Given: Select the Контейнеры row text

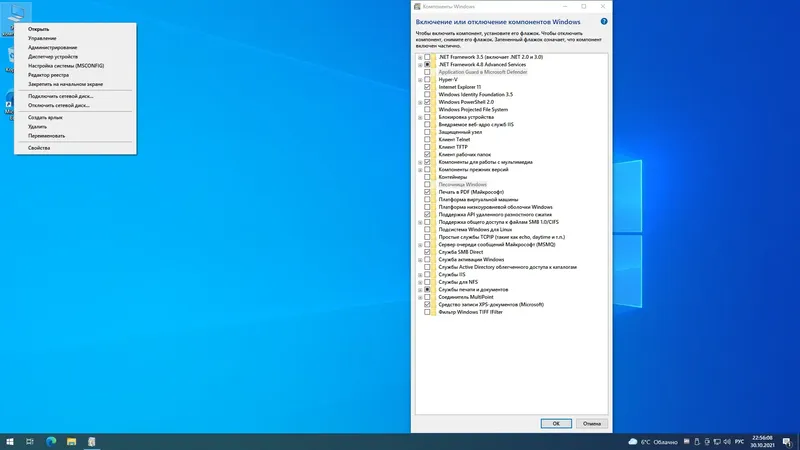Looking at the screenshot, I should (453, 177).
